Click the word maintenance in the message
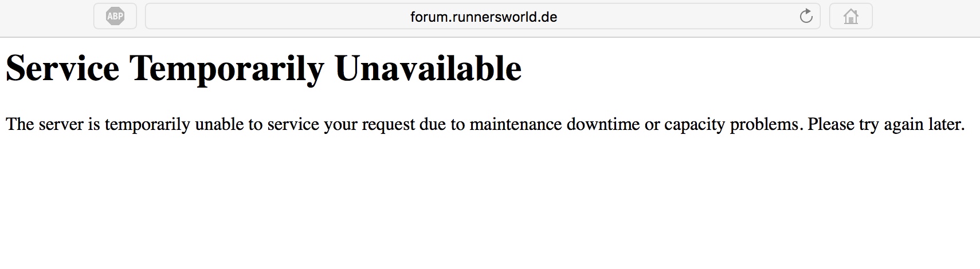This screenshot has width=980, height=269. (515, 124)
